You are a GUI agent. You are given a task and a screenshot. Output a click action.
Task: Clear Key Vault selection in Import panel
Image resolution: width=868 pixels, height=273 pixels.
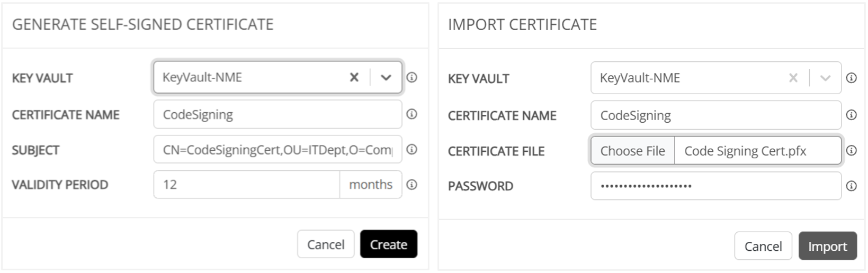pyautogui.click(x=793, y=78)
